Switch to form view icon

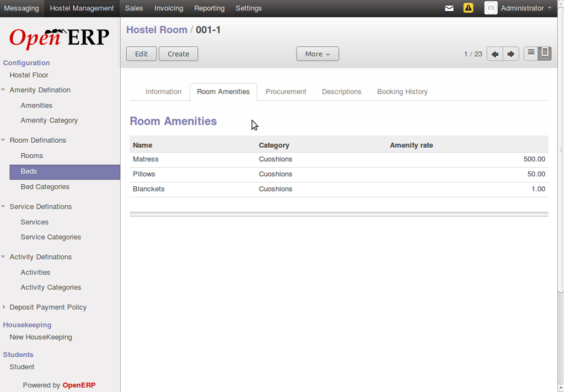click(545, 53)
